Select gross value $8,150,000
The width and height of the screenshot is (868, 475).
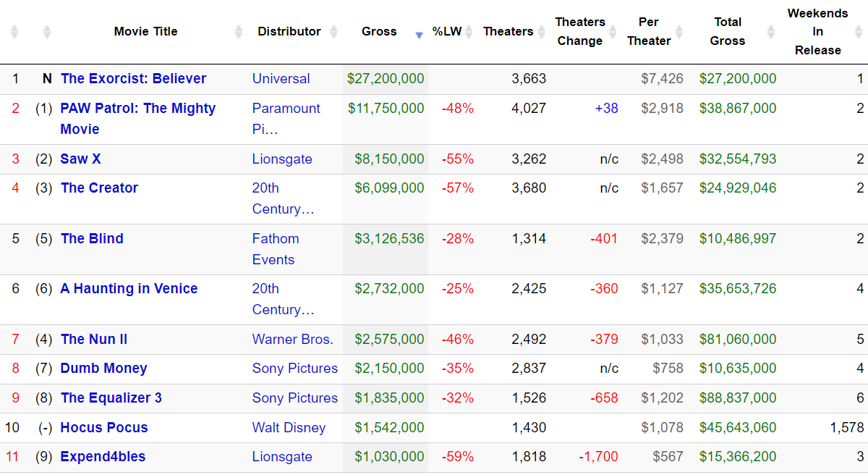click(x=389, y=159)
